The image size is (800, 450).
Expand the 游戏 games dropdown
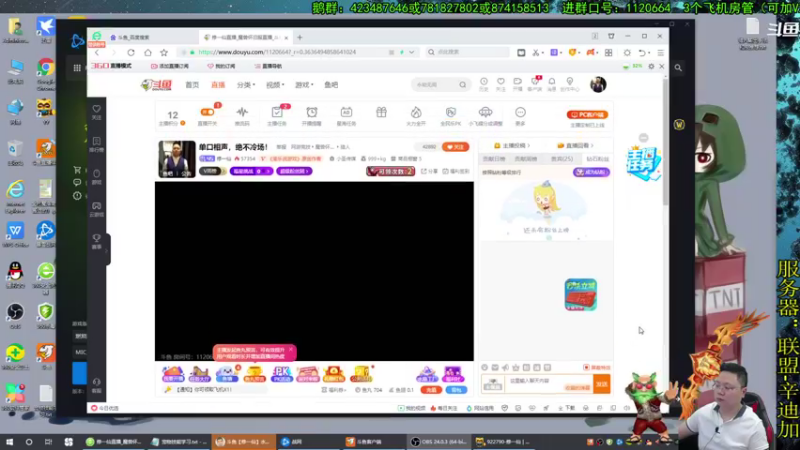pyautogui.click(x=304, y=85)
